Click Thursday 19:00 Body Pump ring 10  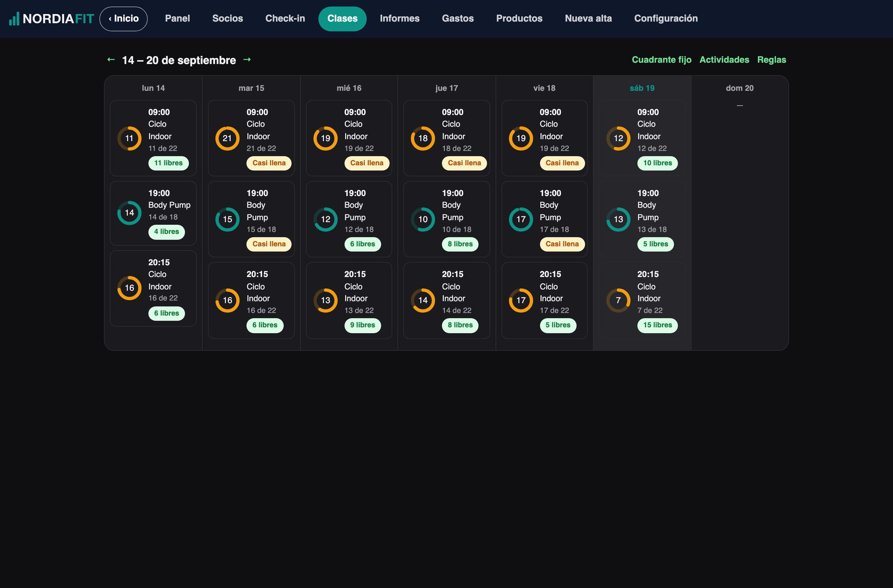pyautogui.click(x=423, y=220)
